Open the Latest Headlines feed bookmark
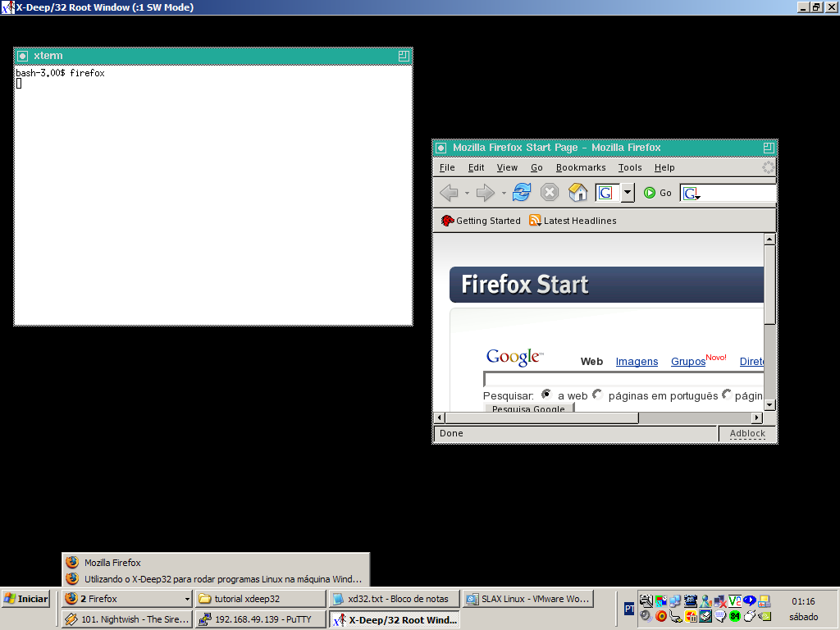The width and height of the screenshot is (840, 630). 573,221
